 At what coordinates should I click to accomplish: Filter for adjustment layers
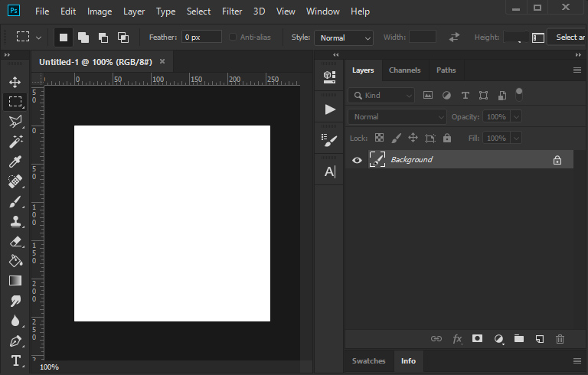coord(446,95)
